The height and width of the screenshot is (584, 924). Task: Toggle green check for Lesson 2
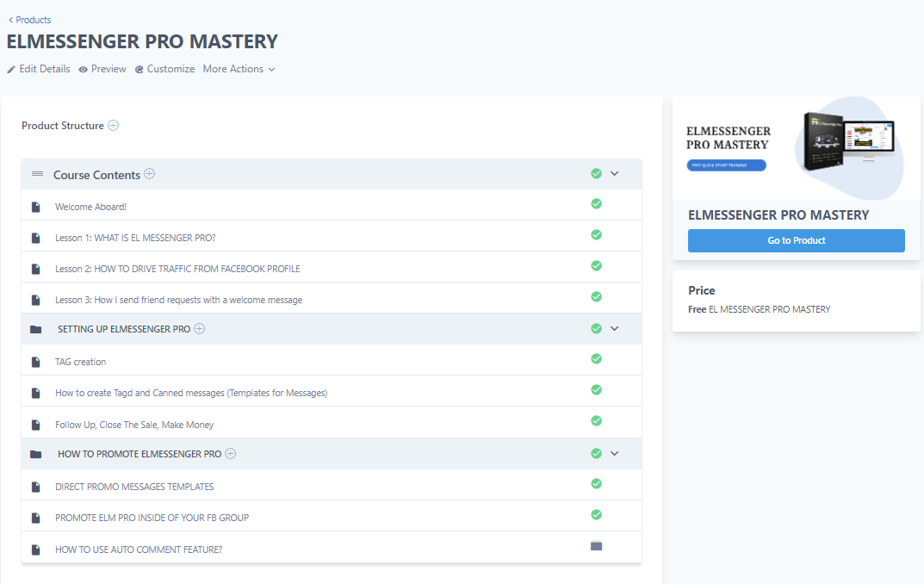click(597, 266)
